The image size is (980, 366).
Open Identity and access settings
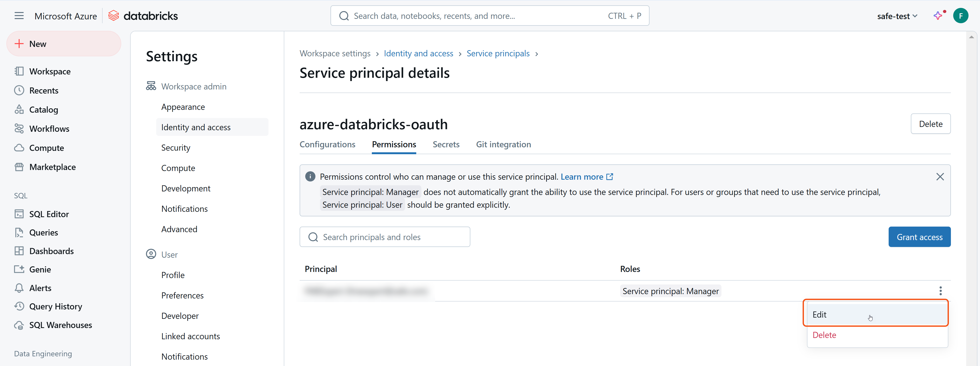212,127
